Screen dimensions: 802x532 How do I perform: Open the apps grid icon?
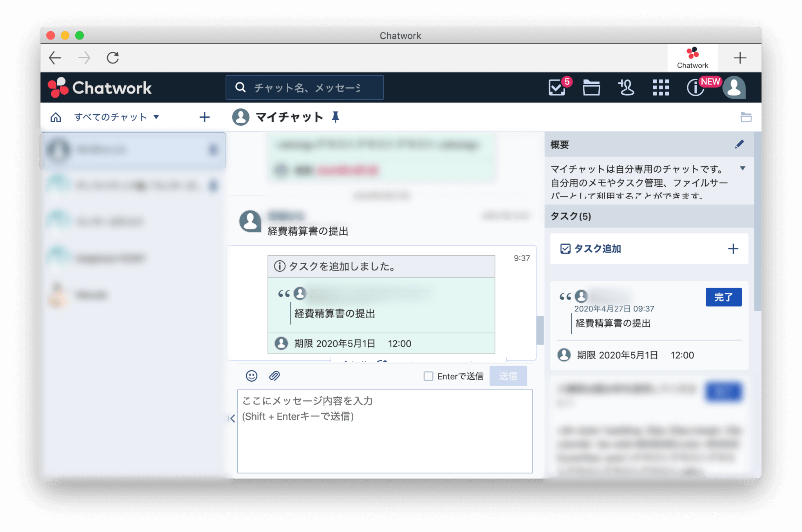[661, 88]
